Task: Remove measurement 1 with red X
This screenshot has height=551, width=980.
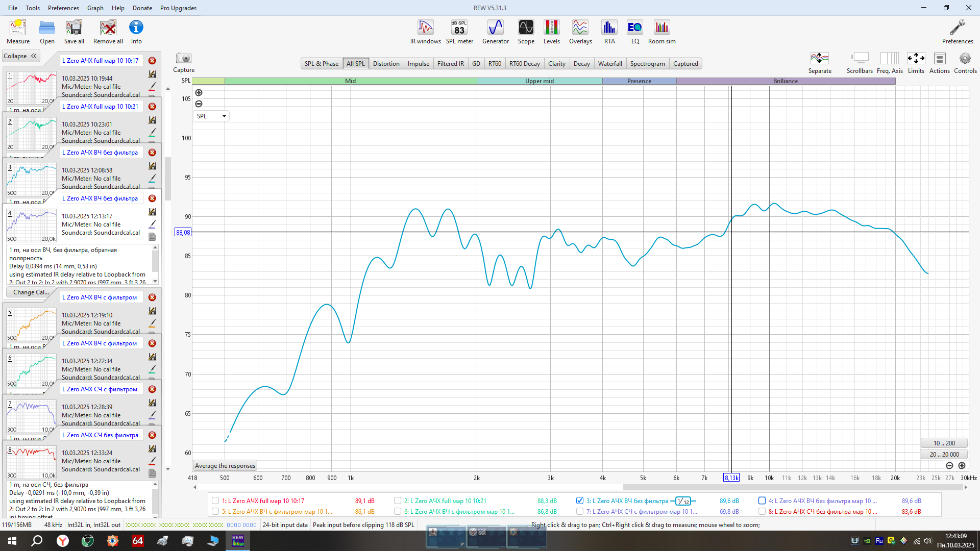Action: pyautogui.click(x=152, y=61)
